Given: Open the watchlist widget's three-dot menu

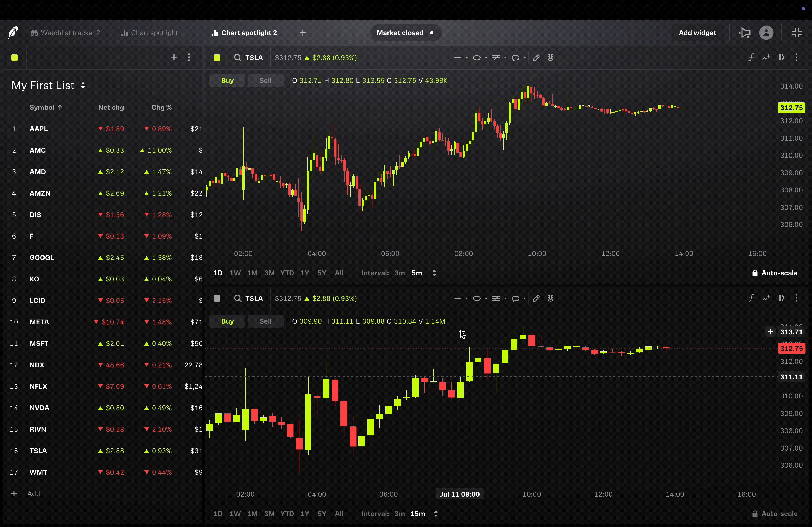Looking at the screenshot, I should pyautogui.click(x=189, y=57).
